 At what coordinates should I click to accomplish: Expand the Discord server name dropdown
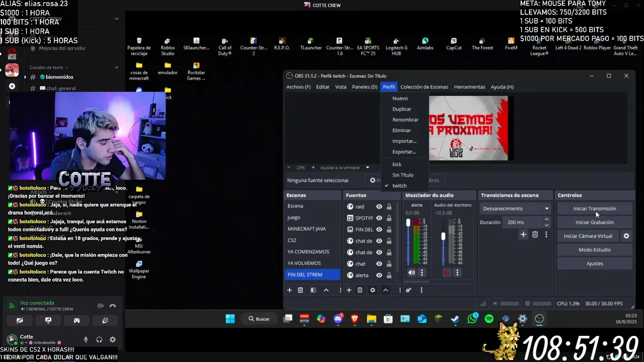coord(116,19)
